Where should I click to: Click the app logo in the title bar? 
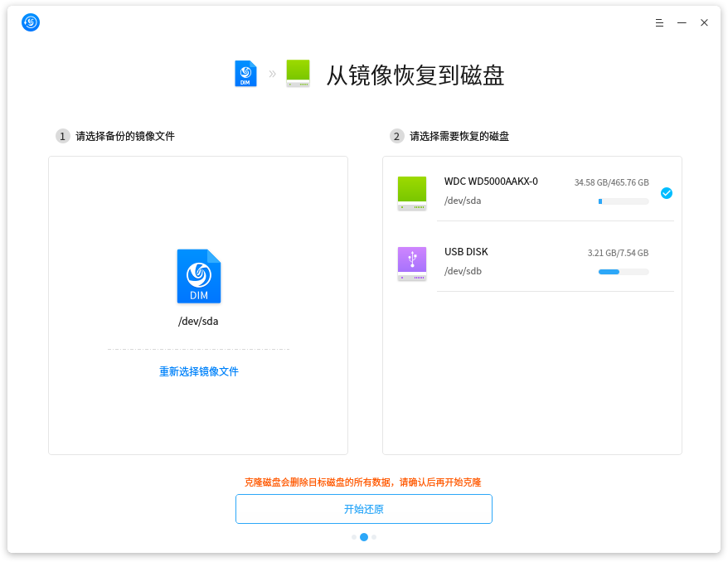30,22
